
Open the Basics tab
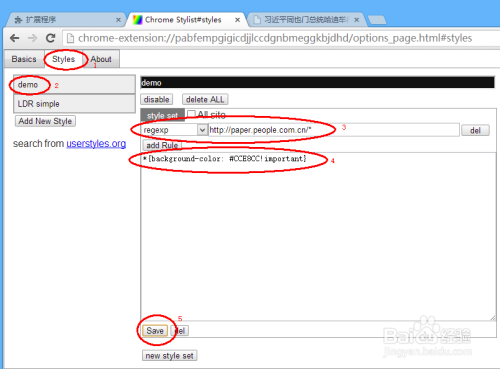(24, 59)
